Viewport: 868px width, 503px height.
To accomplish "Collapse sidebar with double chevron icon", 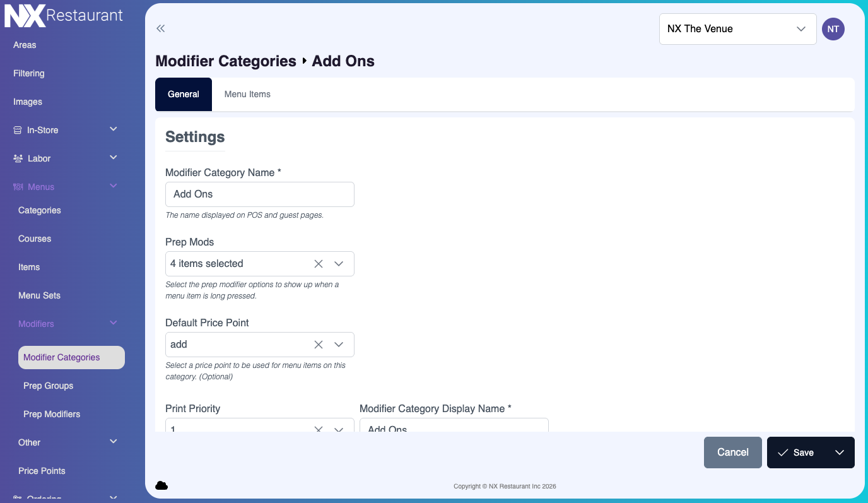I will (161, 28).
